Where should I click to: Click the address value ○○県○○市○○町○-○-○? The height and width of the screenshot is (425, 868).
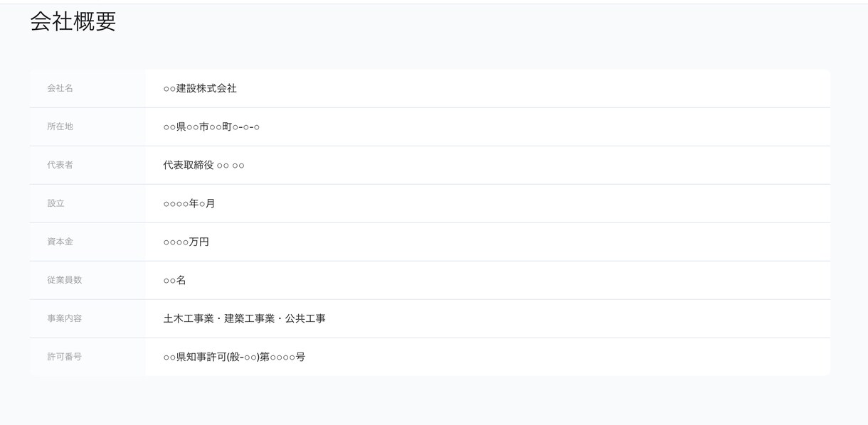tap(211, 127)
